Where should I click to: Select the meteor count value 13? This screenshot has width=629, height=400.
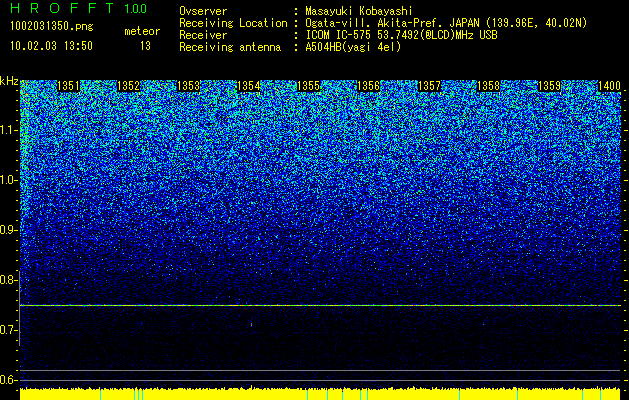[145, 46]
